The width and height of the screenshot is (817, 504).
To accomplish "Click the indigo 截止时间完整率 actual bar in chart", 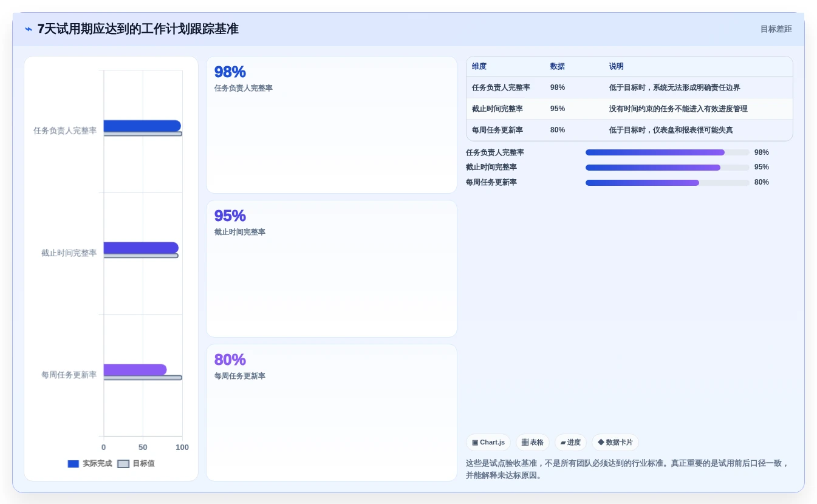I will tap(141, 248).
